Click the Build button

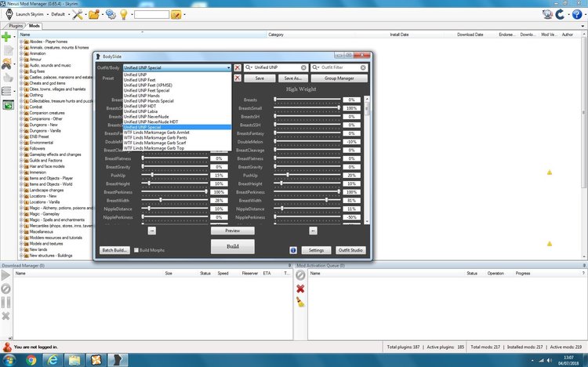233,246
